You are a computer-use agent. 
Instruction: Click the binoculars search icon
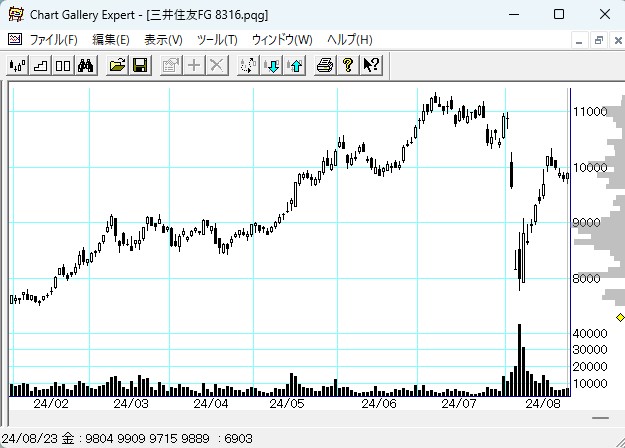click(x=86, y=65)
